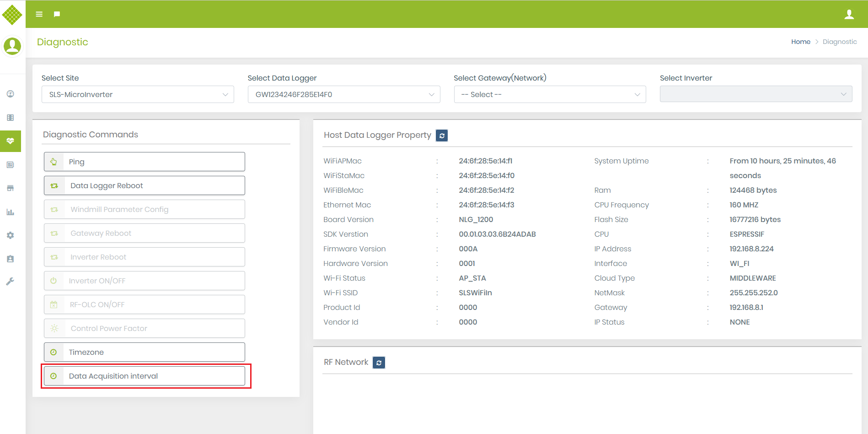Image resolution: width=868 pixels, height=434 pixels.
Task: Expand the Select Gateway(Network) dropdown
Action: [550, 94]
